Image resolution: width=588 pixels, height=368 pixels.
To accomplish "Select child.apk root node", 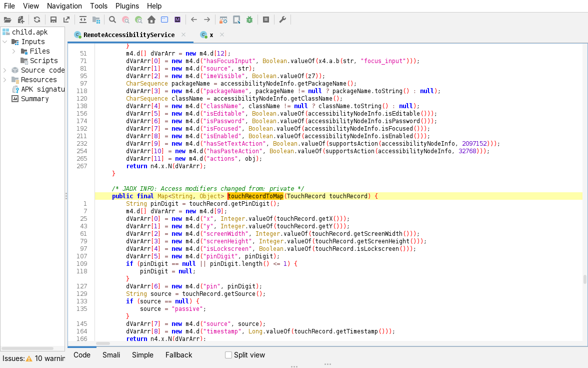I will pos(29,32).
